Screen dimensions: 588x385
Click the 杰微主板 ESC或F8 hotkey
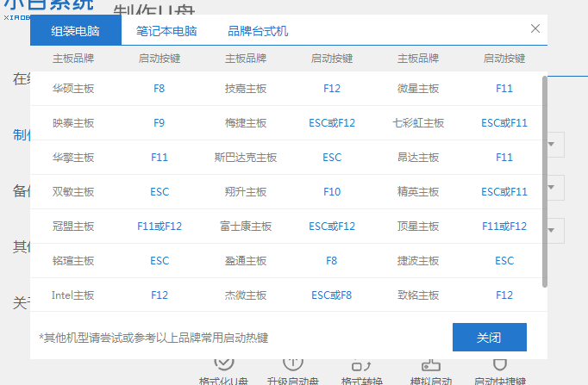(332, 295)
